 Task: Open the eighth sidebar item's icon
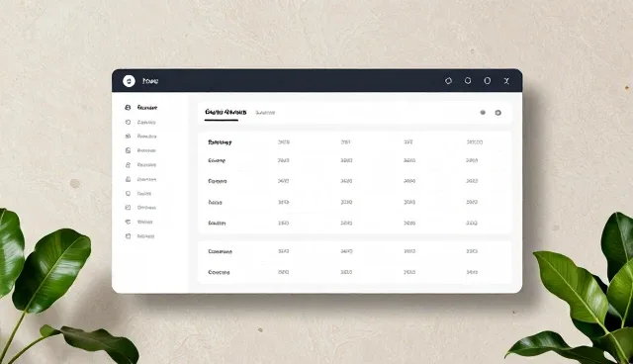[x=128, y=208]
